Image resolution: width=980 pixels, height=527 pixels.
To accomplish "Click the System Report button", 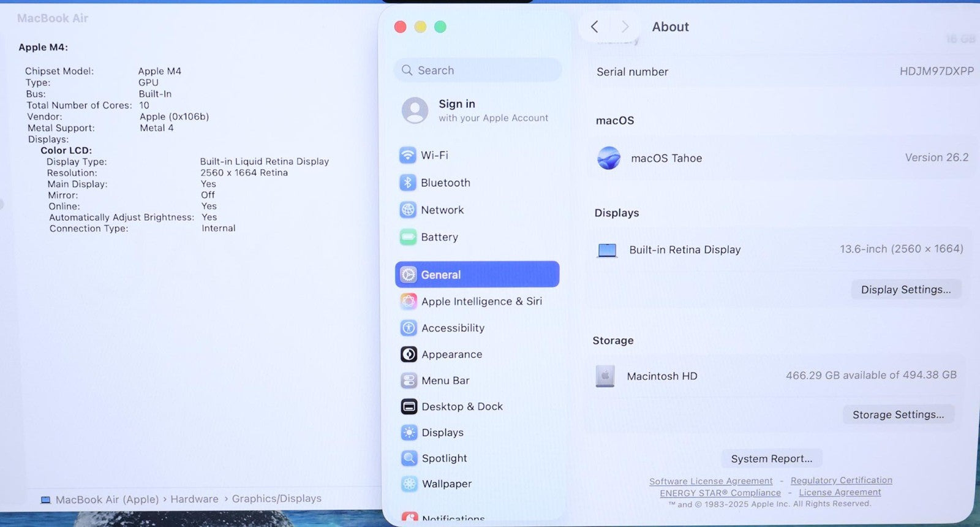I will tap(771, 458).
